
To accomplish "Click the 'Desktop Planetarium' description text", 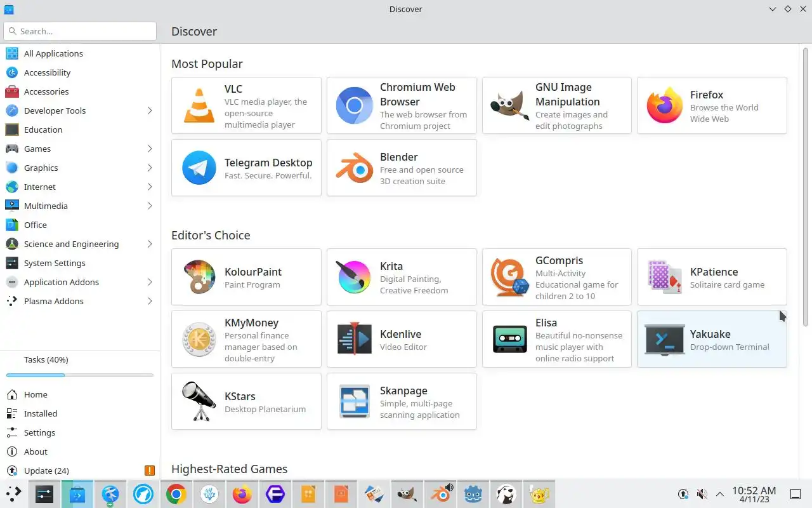I will point(265,409).
